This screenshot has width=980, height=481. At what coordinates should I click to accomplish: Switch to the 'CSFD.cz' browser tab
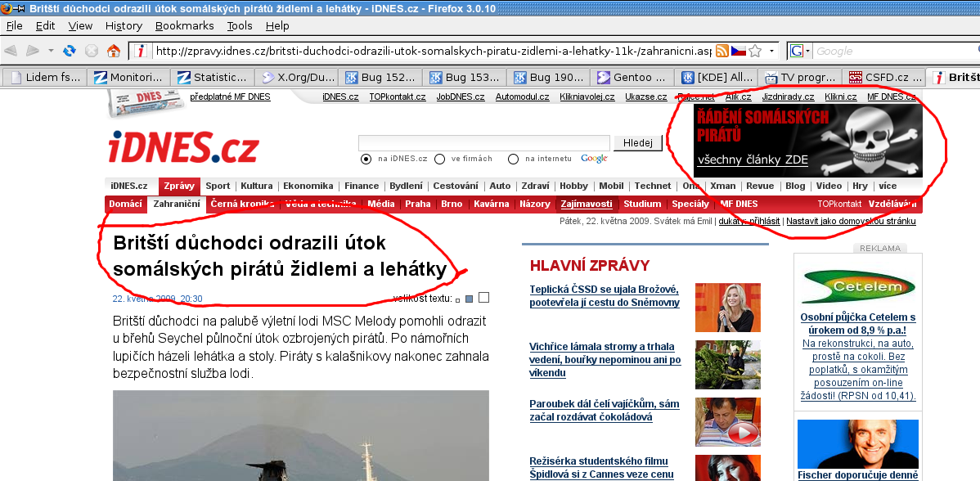tap(883, 78)
